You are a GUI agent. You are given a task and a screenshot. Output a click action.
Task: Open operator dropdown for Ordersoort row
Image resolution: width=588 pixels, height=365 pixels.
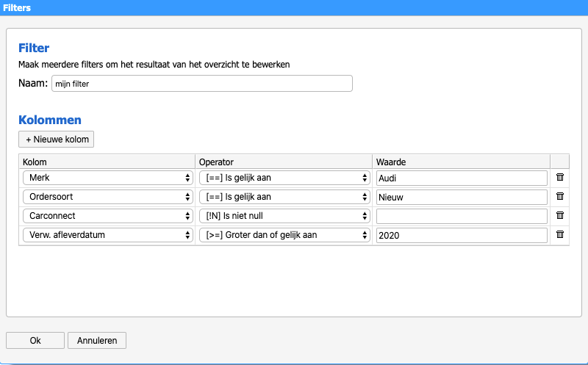[284, 197]
